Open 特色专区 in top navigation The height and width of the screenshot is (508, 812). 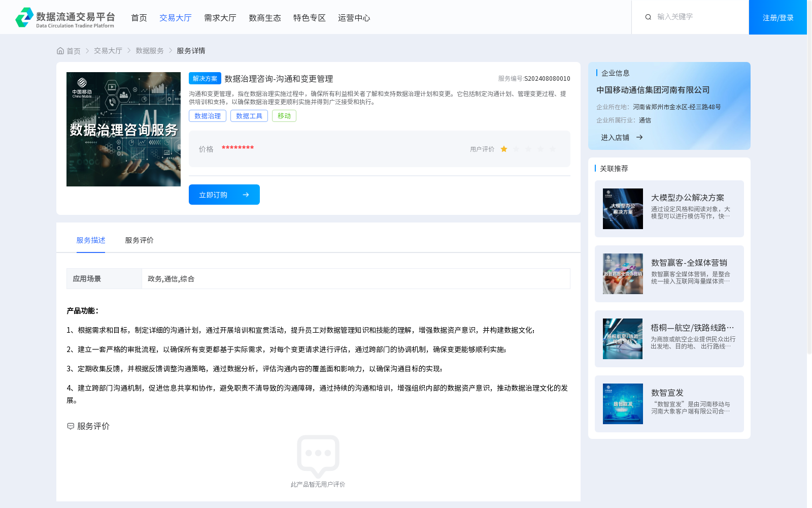[x=310, y=18]
